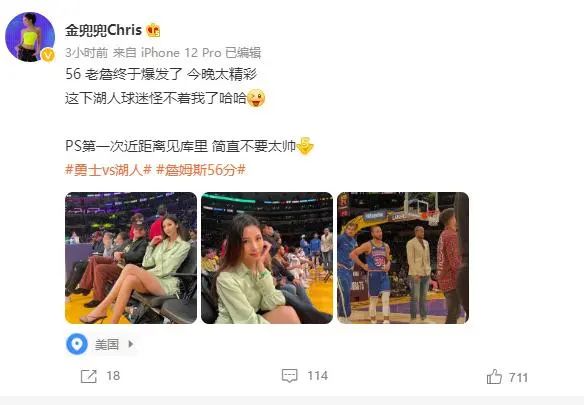The height and width of the screenshot is (405, 584).
Task: Open the 金兜兜Chris profile avatar
Action: (29, 37)
